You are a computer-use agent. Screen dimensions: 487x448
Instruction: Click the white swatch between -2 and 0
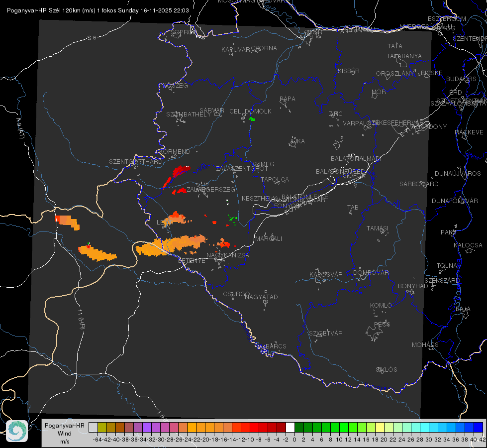290,427
